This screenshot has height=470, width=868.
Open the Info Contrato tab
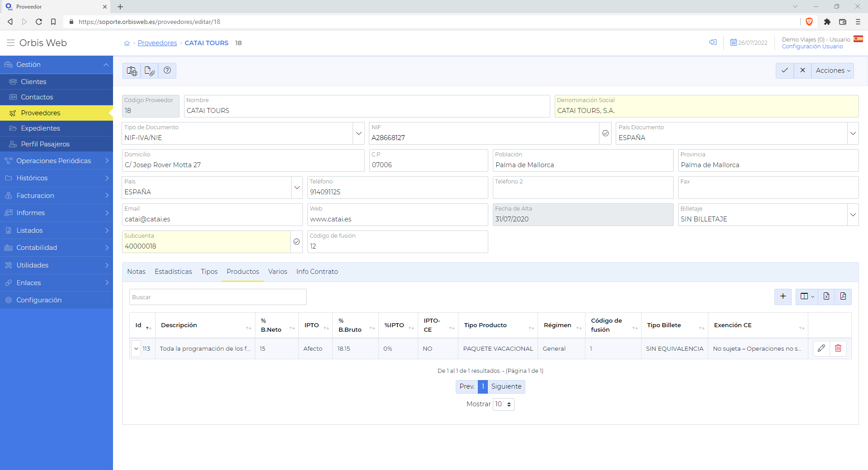point(317,272)
